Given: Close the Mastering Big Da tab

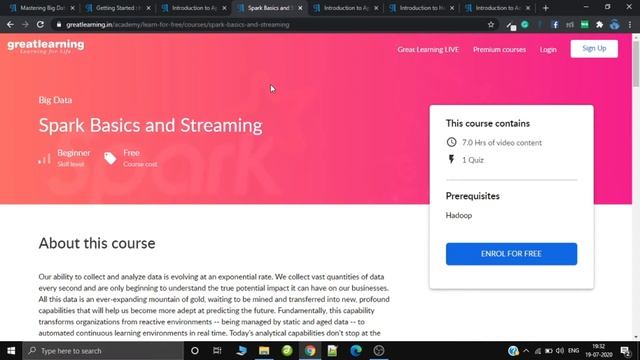Looking at the screenshot, I should coord(73,8).
